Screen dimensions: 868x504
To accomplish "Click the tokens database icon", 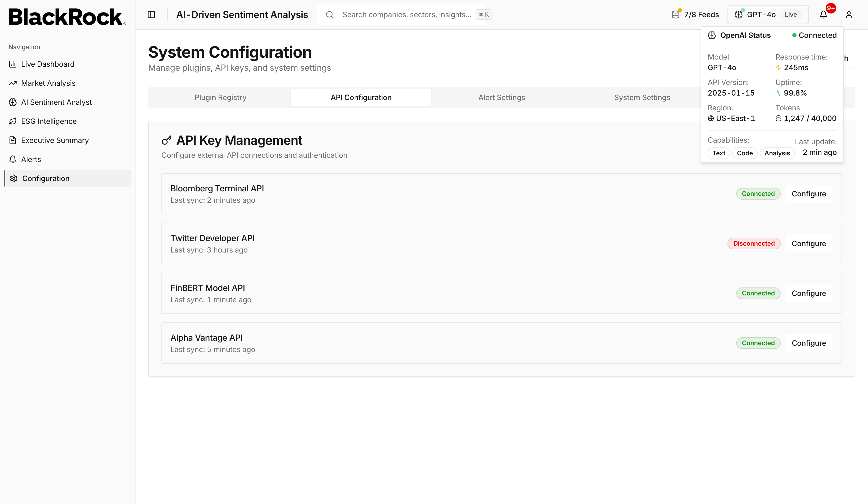I will tap(779, 118).
